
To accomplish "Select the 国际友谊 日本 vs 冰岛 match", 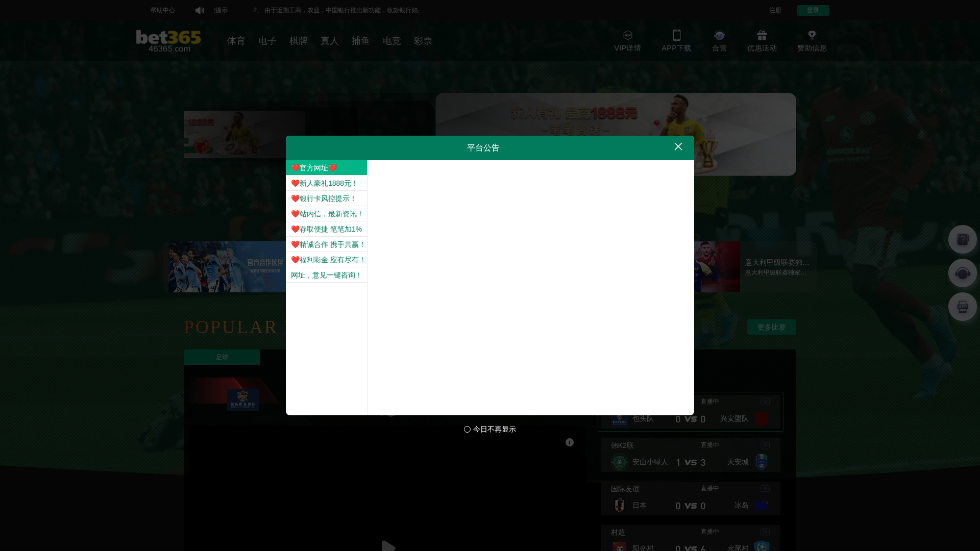I will 690,498.
